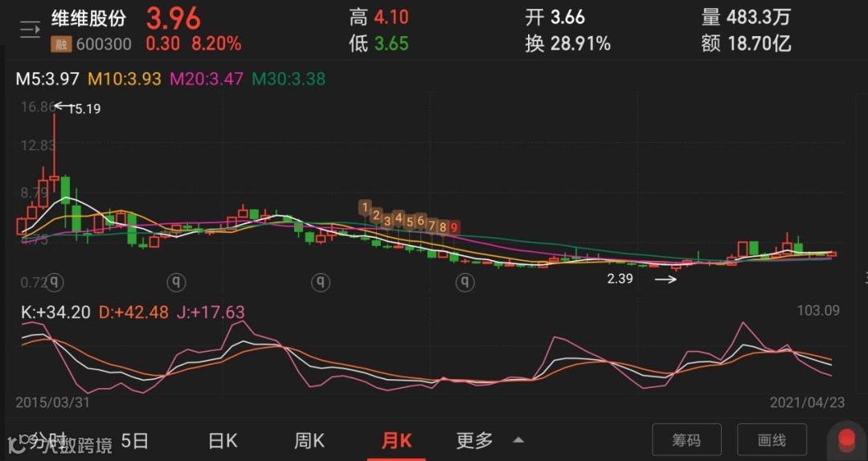Click the end date 2021/04/23 label

[x=807, y=402]
